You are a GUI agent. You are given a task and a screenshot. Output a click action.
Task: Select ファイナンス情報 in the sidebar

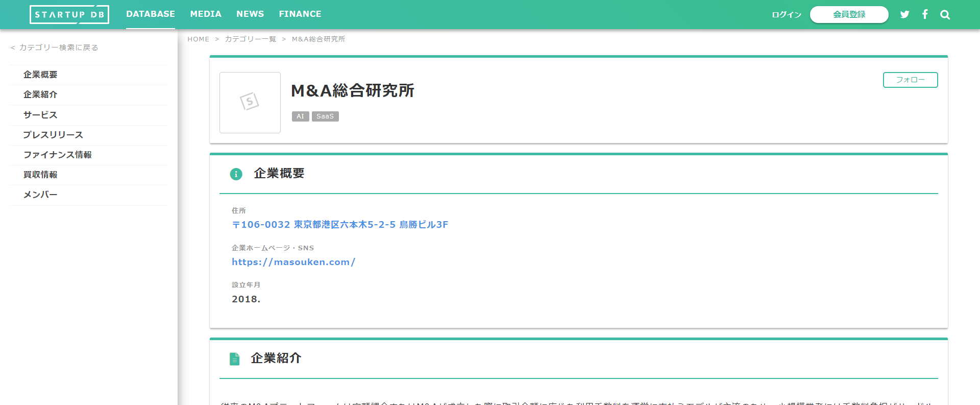coord(89,155)
